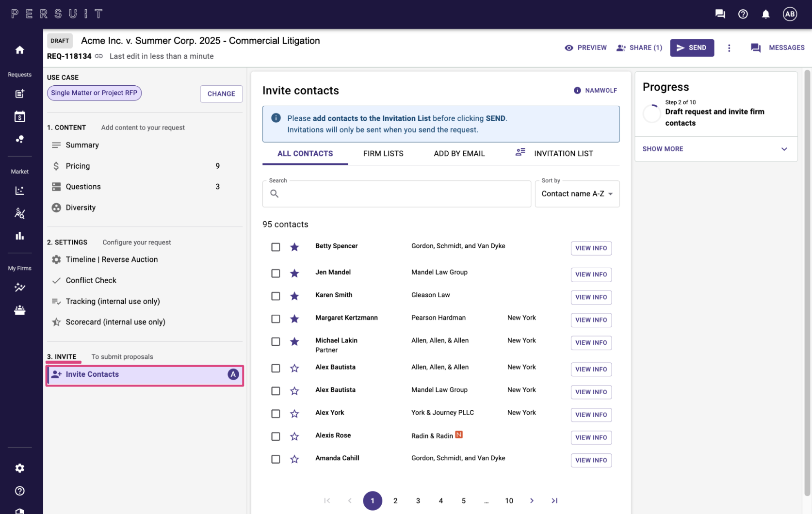Go to contacts page 10
Screen dimensions: 812x514
click(x=509, y=501)
